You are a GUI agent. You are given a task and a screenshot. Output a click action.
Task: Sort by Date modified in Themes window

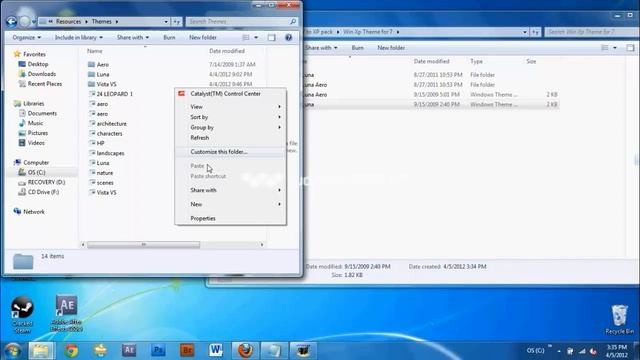[227, 51]
